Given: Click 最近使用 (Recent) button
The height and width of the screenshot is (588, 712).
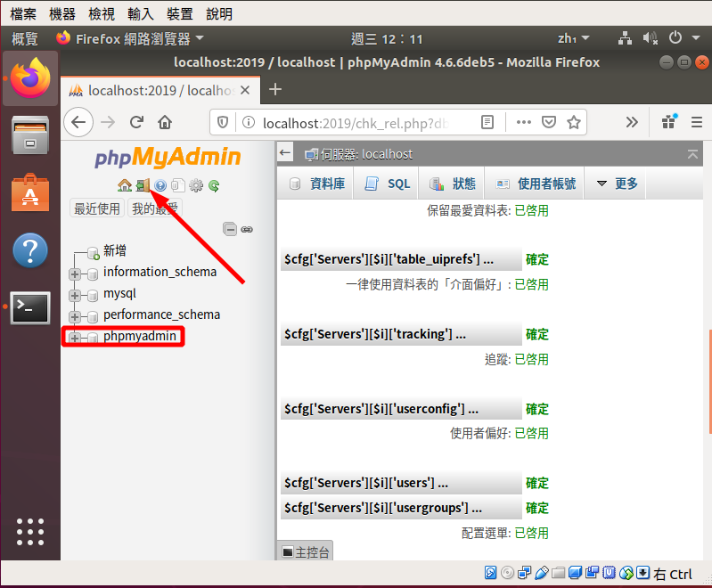Looking at the screenshot, I should (x=97, y=208).
